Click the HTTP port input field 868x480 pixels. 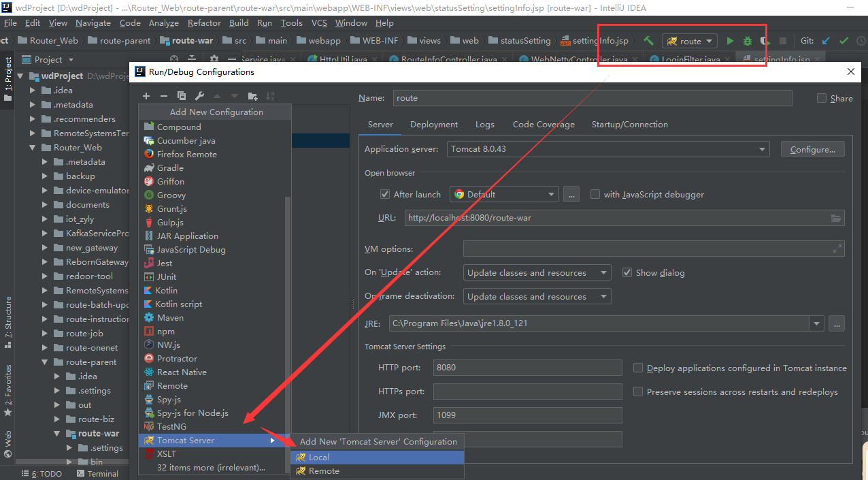click(527, 368)
